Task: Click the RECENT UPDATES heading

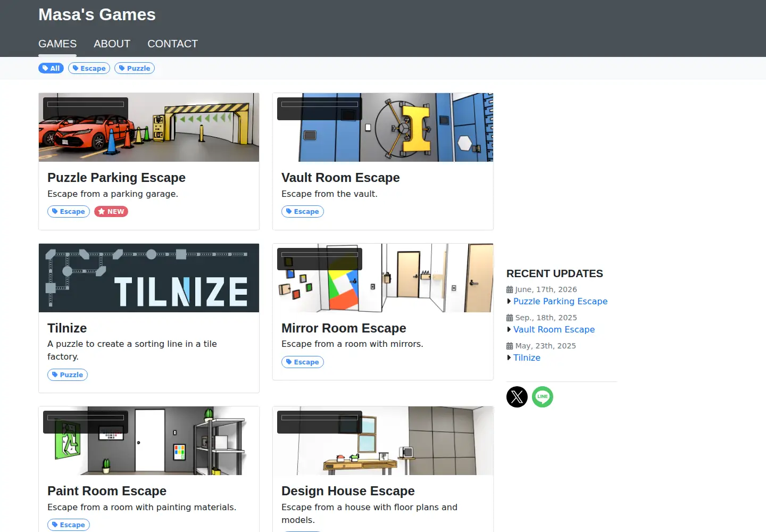Action: point(554,273)
